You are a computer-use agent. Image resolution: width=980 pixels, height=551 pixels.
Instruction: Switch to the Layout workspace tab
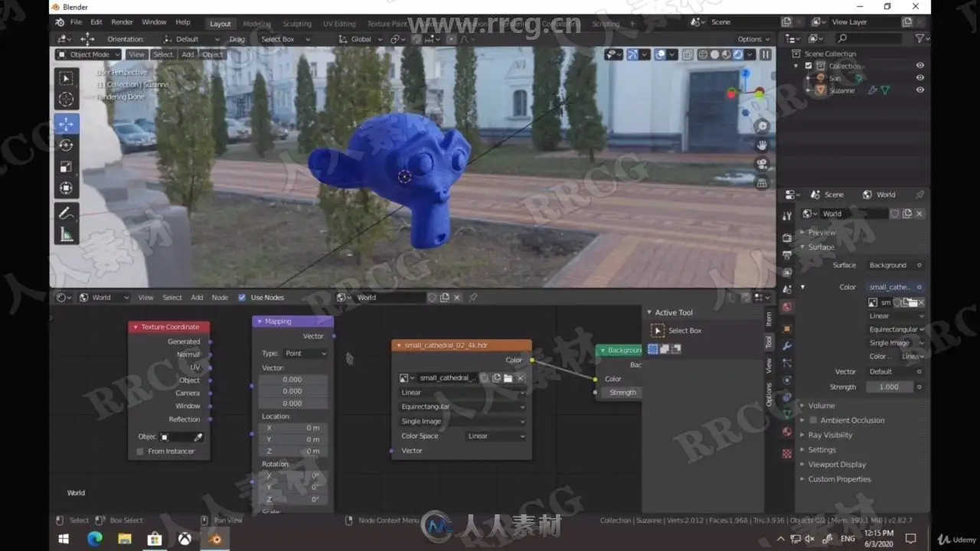[220, 24]
